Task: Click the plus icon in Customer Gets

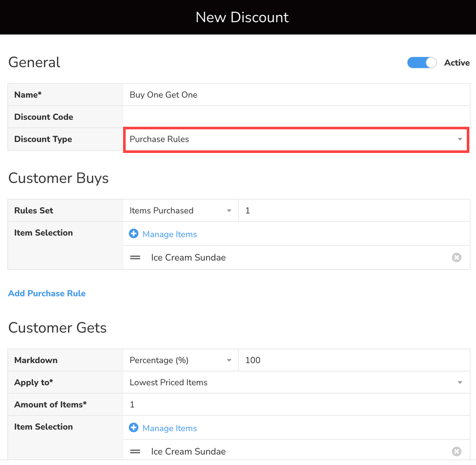Action: click(x=133, y=428)
